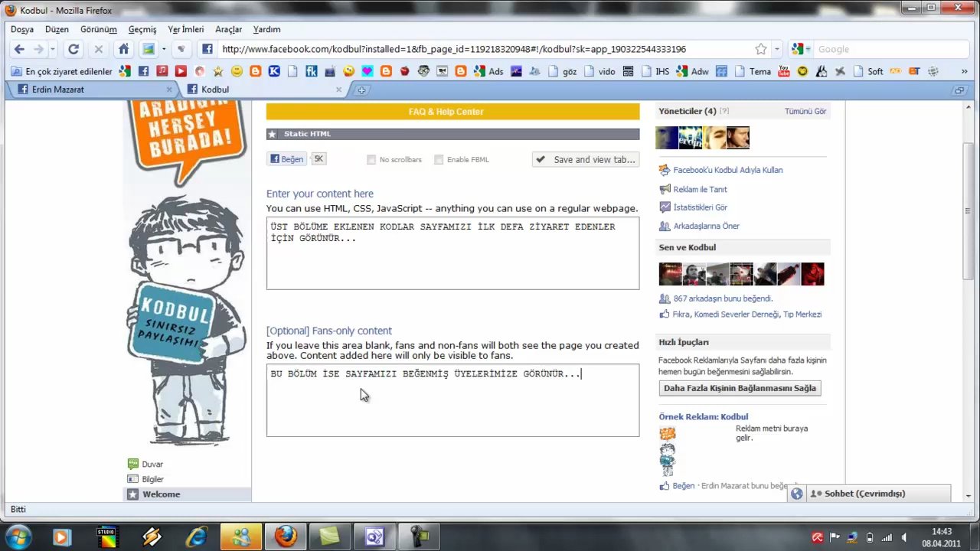Click the Facebook site icon beside URL
Image resolution: width=980 pixels, height=551 pixels.
click(207, 49)
